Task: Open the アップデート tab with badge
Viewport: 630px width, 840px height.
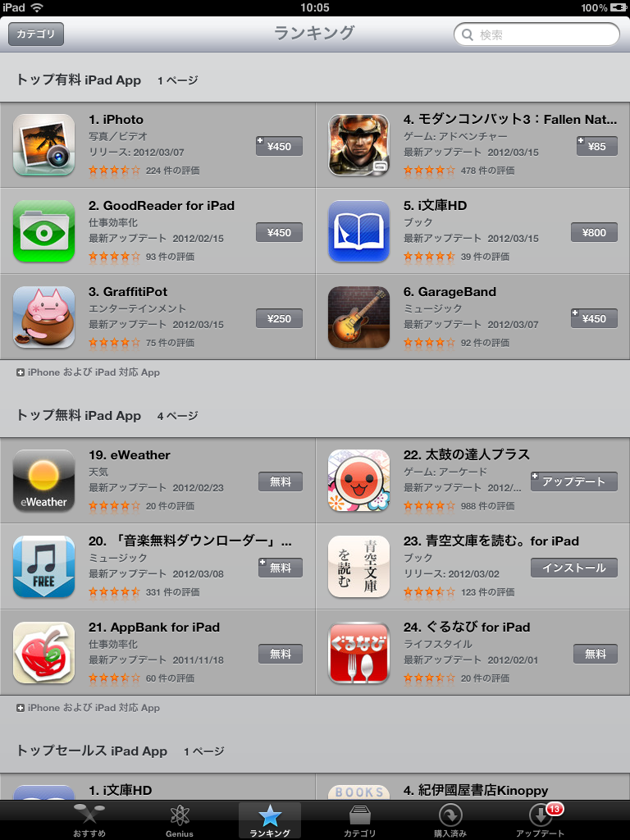Action: 540,820
